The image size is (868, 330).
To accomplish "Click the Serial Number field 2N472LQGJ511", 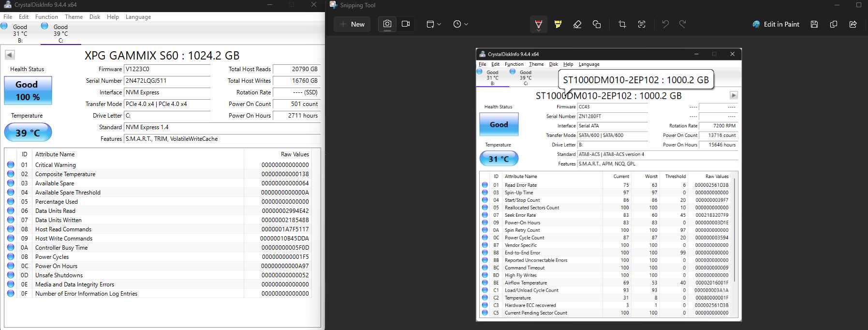I will (x=167, y=81).
